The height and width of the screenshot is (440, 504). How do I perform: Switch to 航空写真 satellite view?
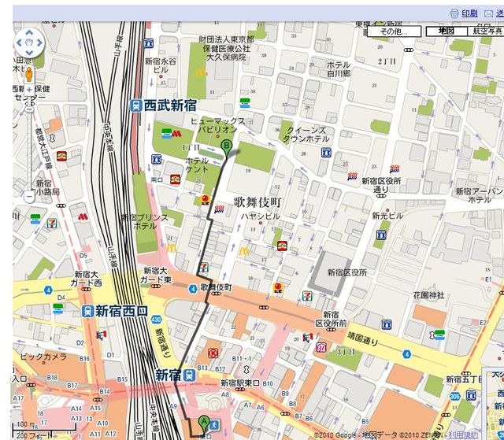coord(486,31)
